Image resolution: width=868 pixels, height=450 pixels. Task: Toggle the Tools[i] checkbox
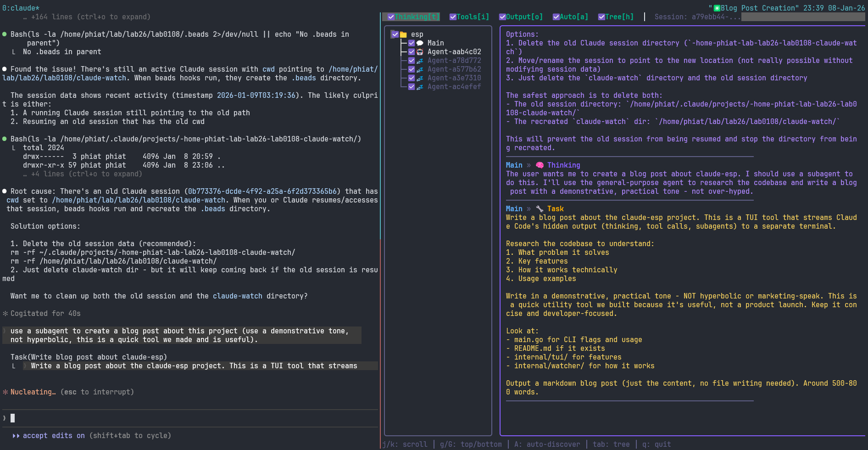453,17
